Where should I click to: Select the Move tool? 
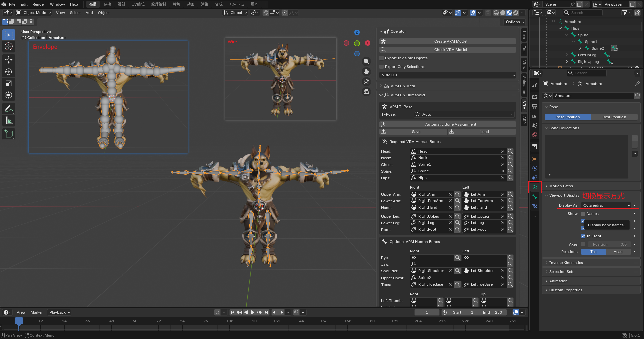pyautogui.click(x=9, y=60)
